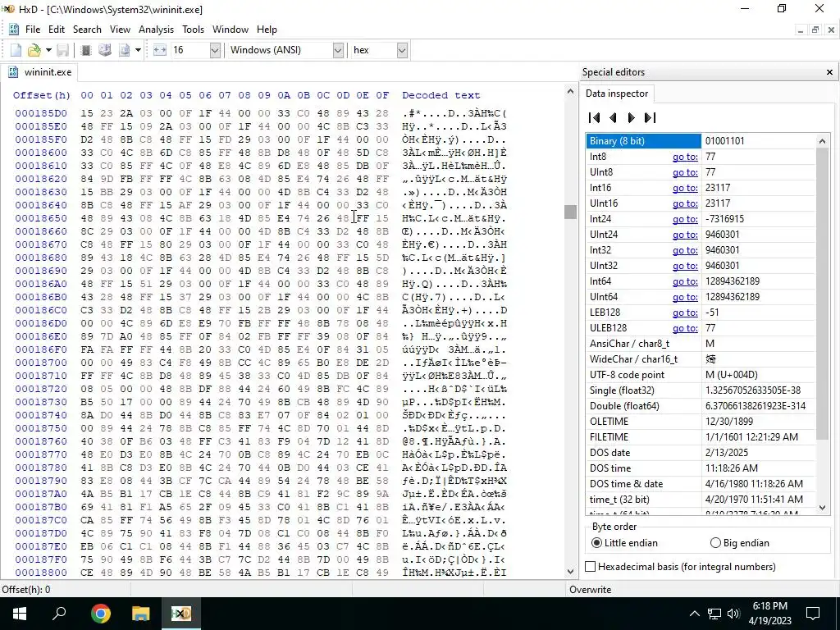Click go to link for UInt32
This screenshot has width=840, height=630.
pos(685,266)
